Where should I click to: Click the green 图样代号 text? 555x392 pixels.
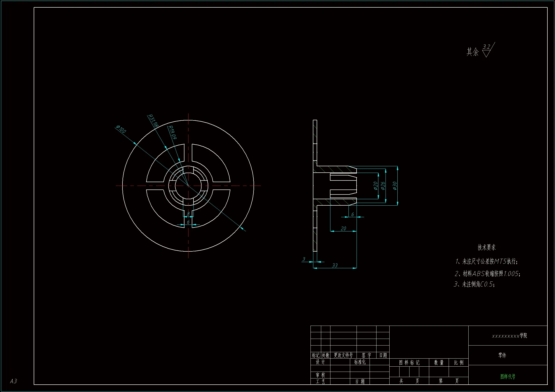click(x=508, y=377)
